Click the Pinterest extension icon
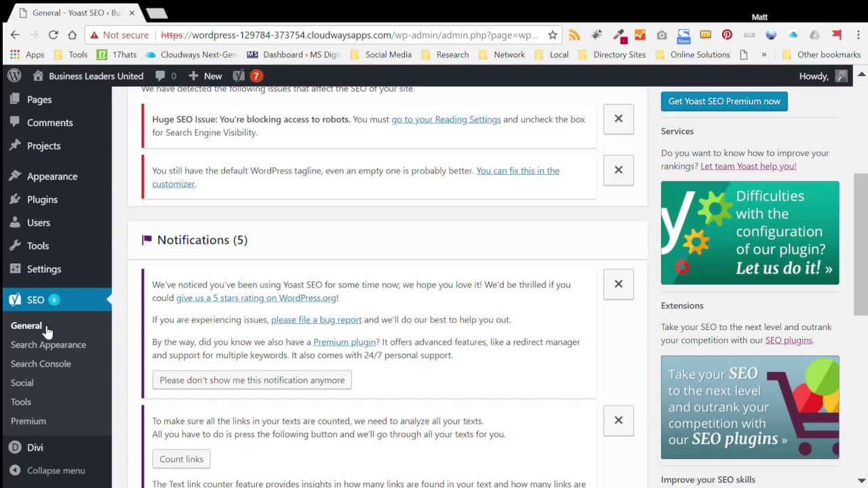 coord(727,35)
